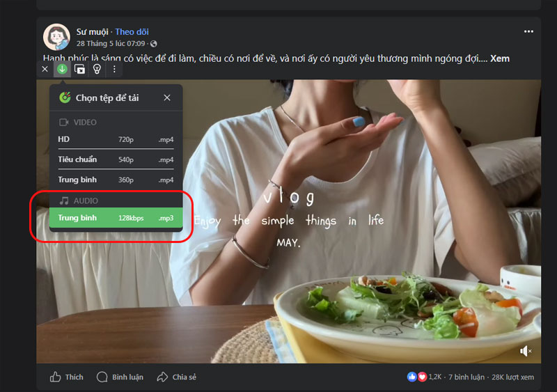Screen dimensions: 557x392
Task: Open the three-dot menu in media toolbar
Action: tap(114, 69)
